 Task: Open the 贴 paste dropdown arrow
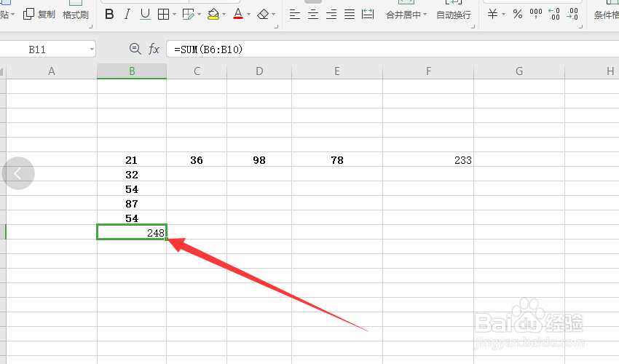pyautogui.click(x=12, y=15)
